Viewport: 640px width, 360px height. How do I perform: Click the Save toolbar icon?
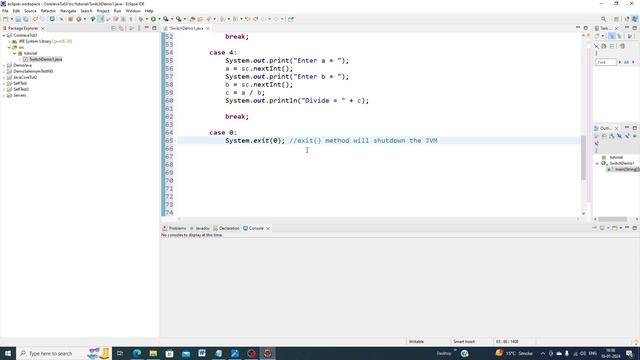[x=18, y=19]
